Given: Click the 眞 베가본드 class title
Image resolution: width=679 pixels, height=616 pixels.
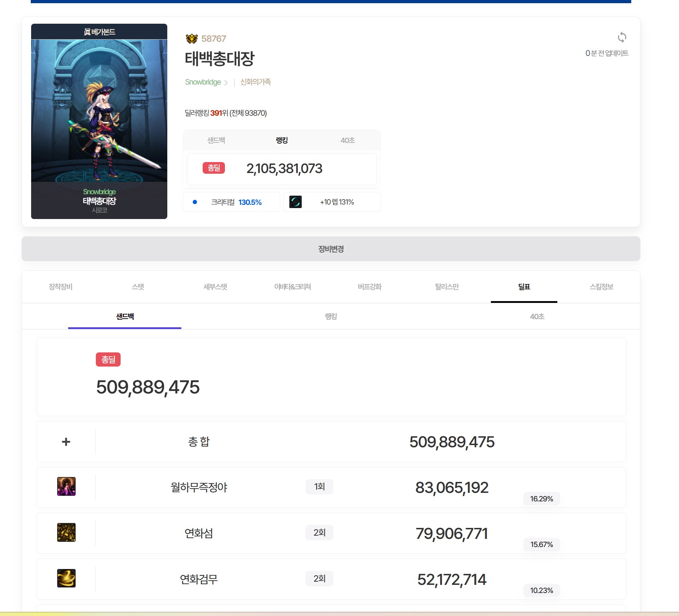Looking at the screenshot, I should (99, 32).
